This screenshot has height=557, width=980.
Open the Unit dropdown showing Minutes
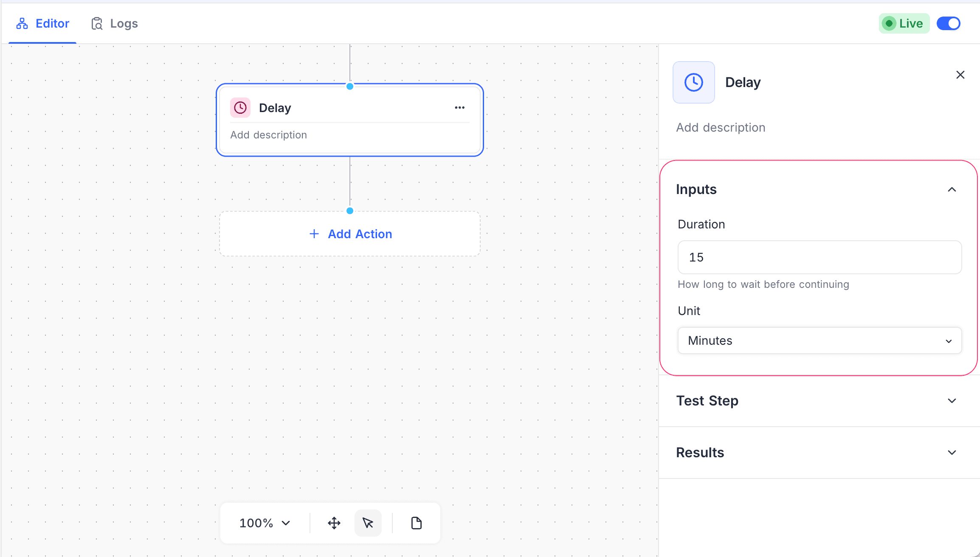(x=819, y=340)
